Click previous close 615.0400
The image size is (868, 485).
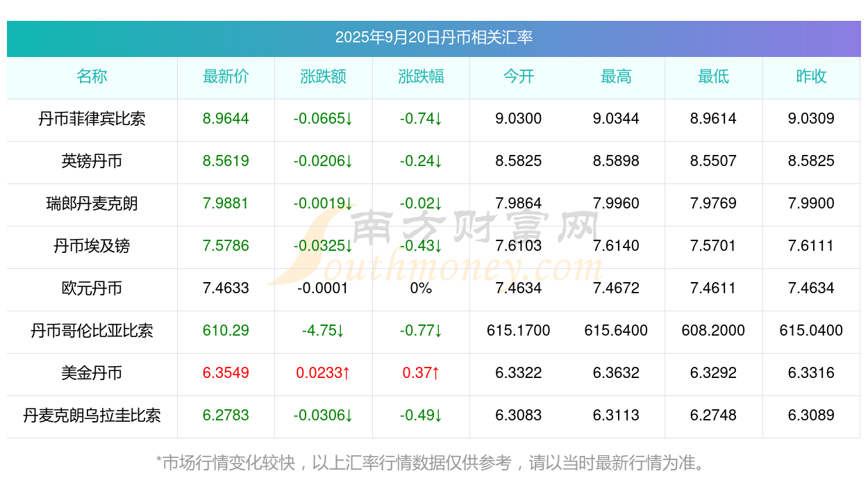(811, 331)
